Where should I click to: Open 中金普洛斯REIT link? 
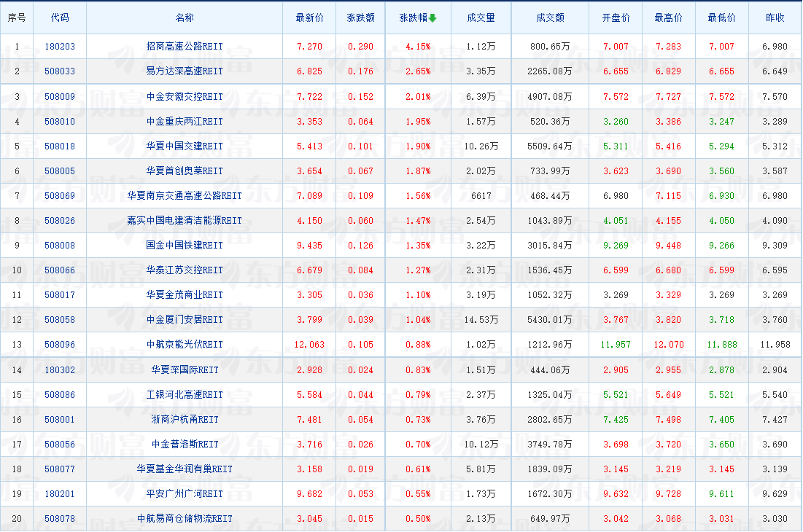coord(185,444)
